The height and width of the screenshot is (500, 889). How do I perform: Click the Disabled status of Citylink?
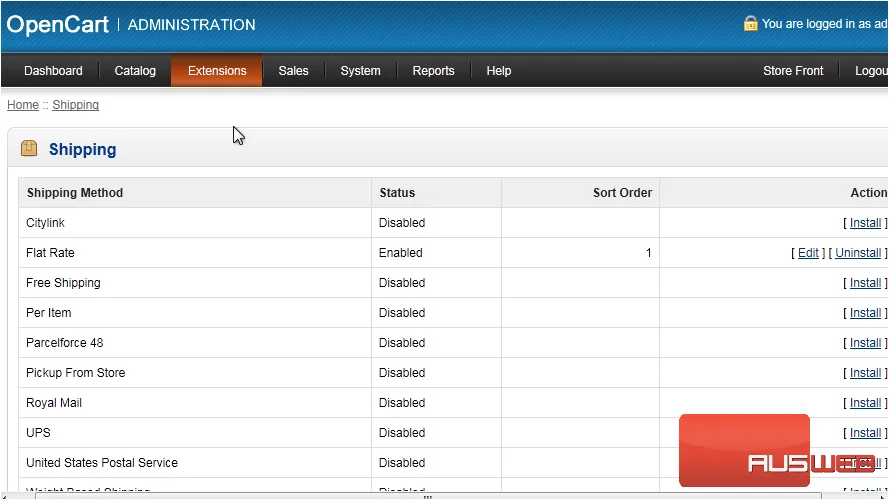(x=402, y=223)
